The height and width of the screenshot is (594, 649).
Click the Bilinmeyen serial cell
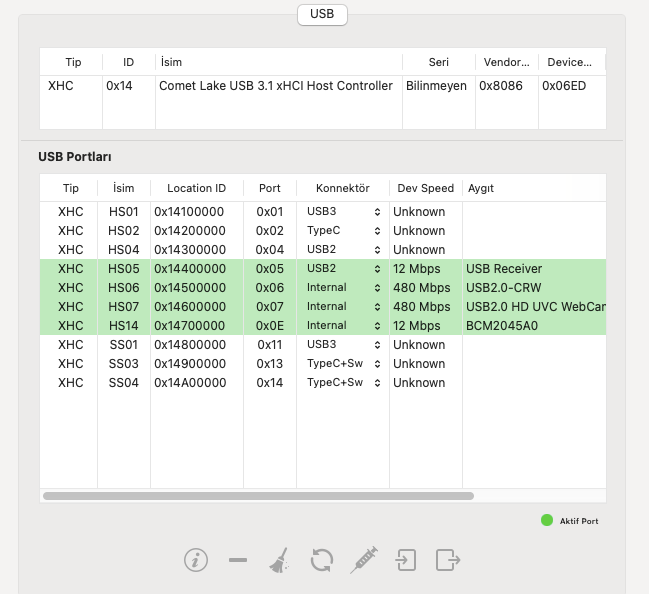click(436, 86)
